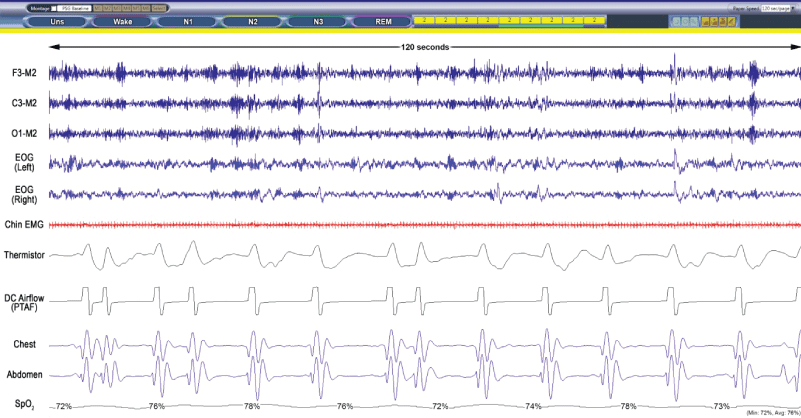Image resolution: width=801 pixels, height=418 pixels.
Task: Set epoch to Uns (unscored)
Action: click(57, 21)
